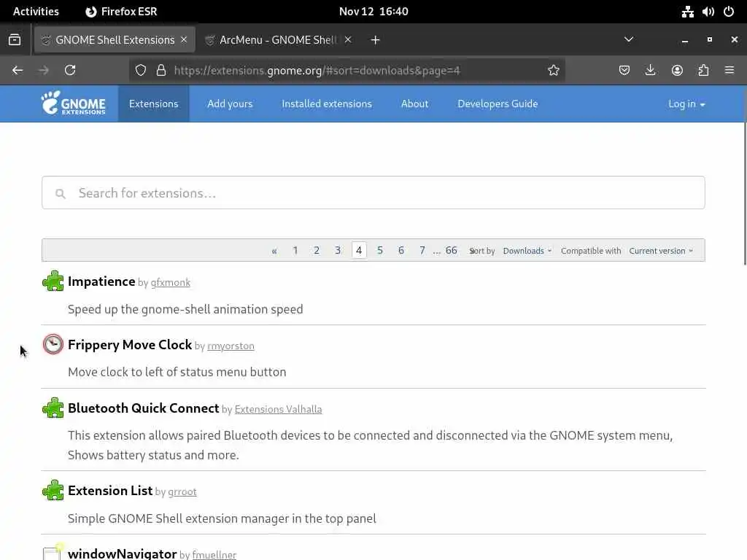
Task: Open the Log in dropdown
Action: [x=686, y=104]
